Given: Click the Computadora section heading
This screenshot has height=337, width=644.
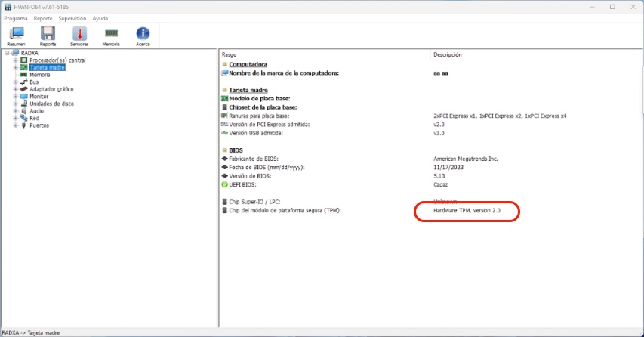Looking at the screenshot, I should click(x=248, y=64).
